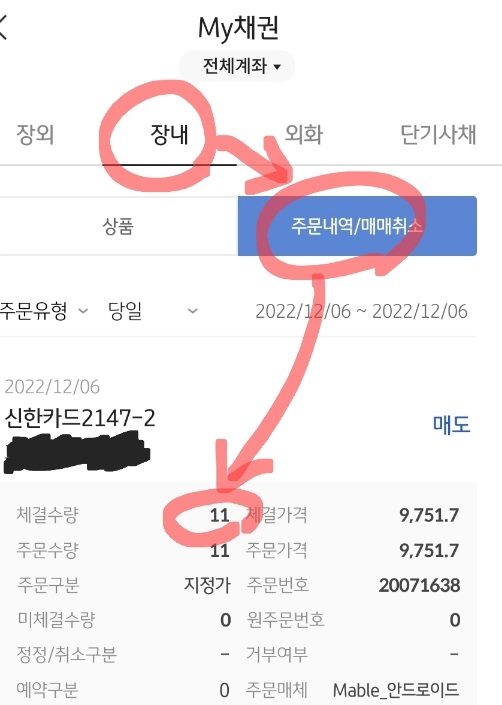
Task: Expand the 주문유형 filter dropdown
Action: tap(44, 311)
